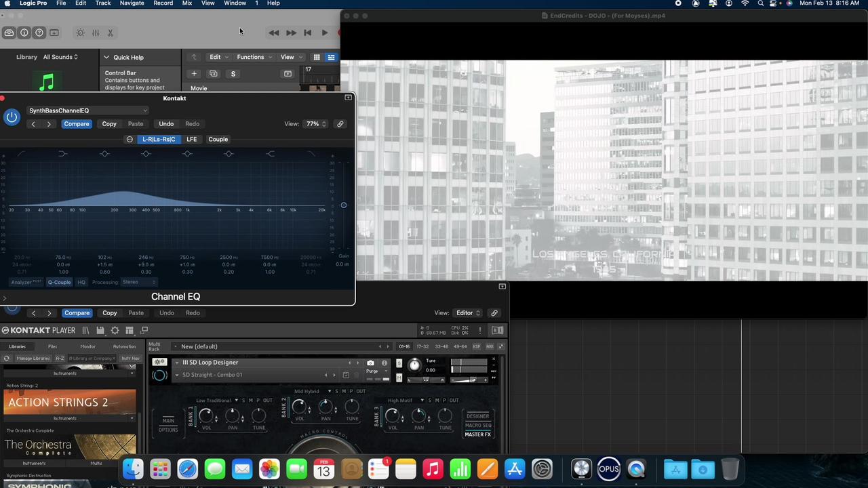Open the chain link icon in EQ header

coord(340,123)
